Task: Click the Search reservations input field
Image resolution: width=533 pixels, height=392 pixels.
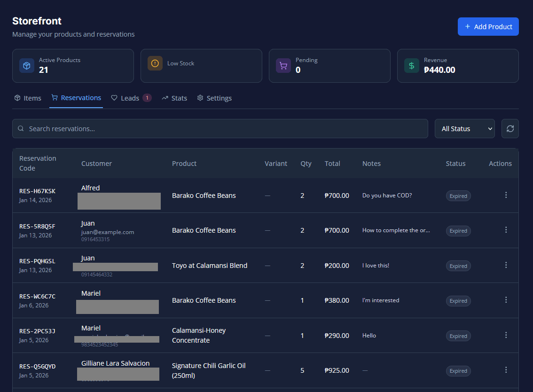Action: tap(220, 129)
